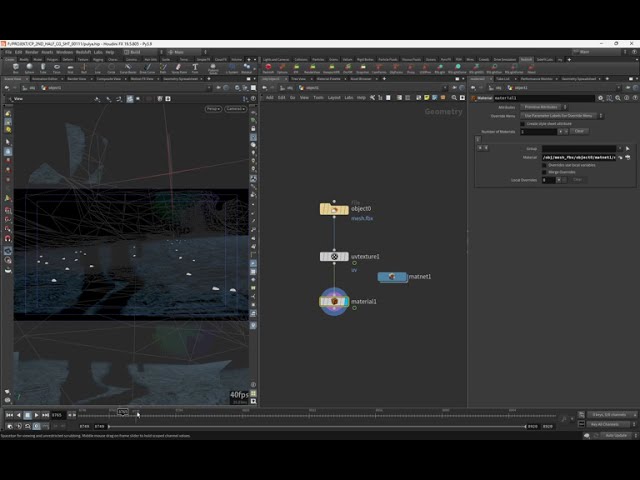Image resolution: width=640 pixels, height=480 pixels.
Task: Select the Metaball shelf tool
Action: pyautogui.click(x=247, y=68)
